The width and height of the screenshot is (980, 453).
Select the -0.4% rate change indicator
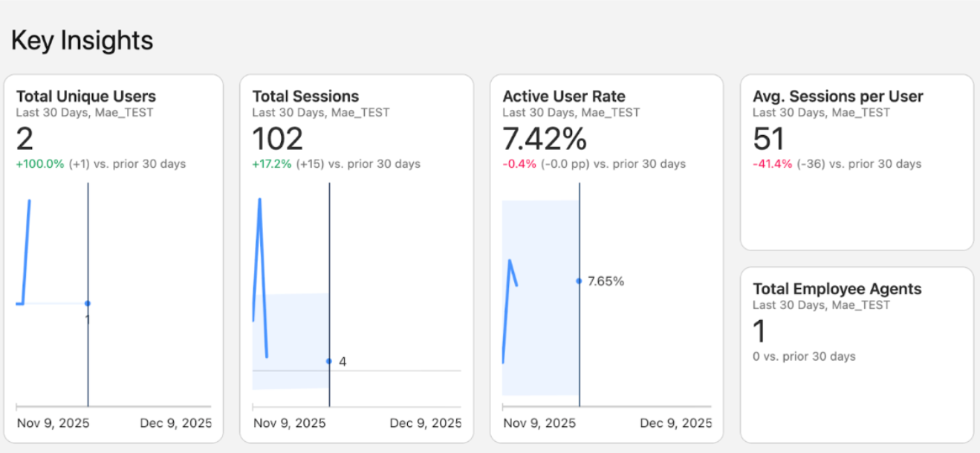(x=520, y=164)
